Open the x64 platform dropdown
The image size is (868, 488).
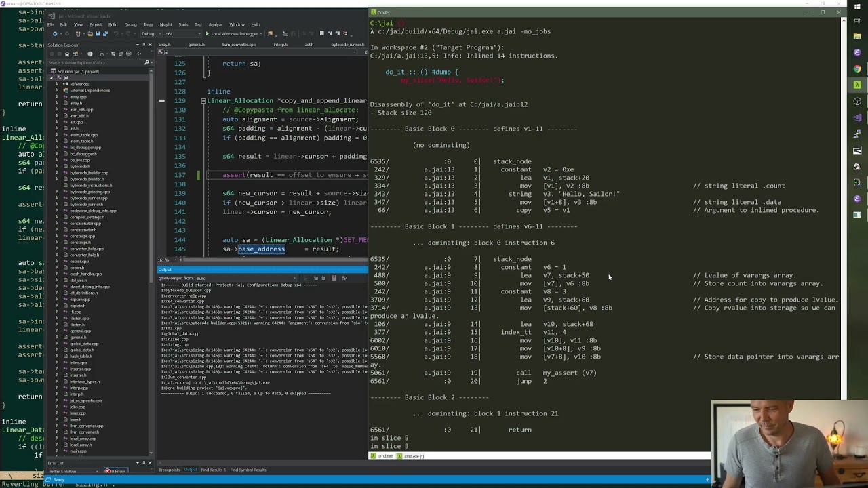(x=183, y=34)
